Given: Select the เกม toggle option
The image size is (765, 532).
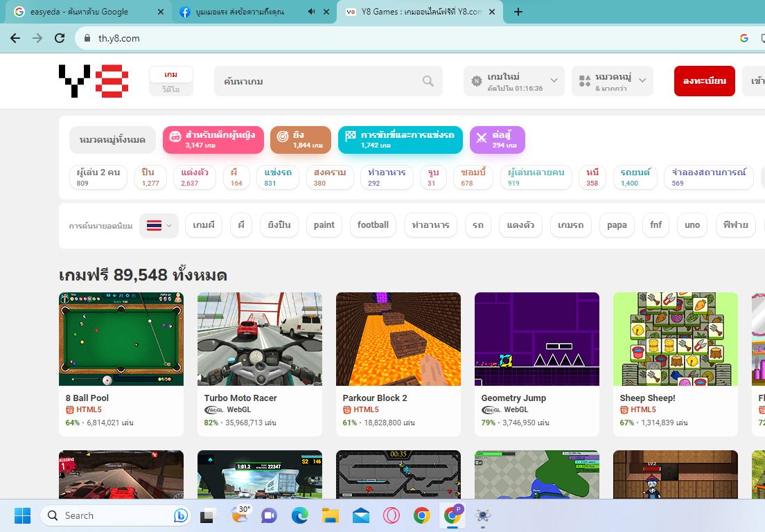Looking at the screenshot, I should coord(170,74).
